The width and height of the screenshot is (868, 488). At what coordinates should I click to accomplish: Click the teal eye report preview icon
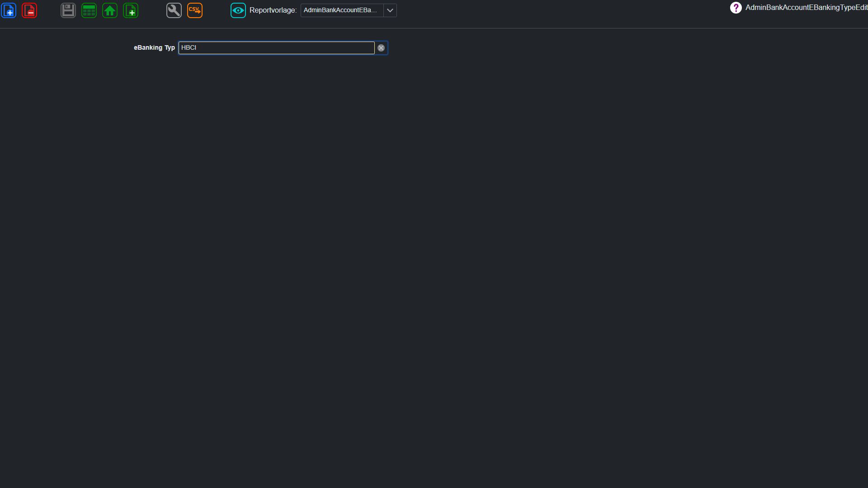pos(238,10)
